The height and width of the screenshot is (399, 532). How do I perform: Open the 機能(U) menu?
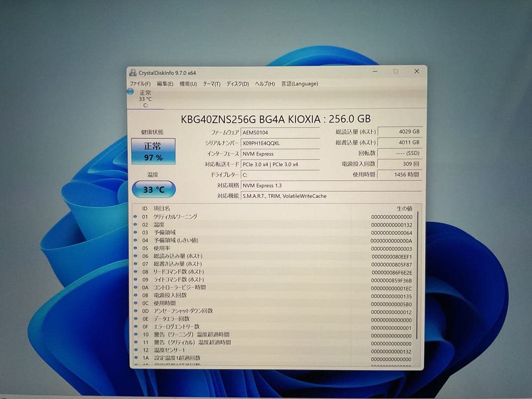point(188,84)
